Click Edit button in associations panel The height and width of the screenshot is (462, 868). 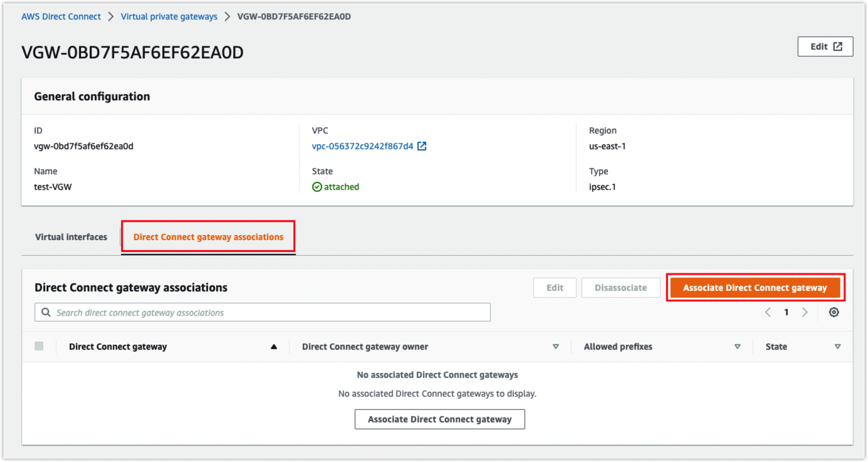pyautogui.click(x=555, y=288)
